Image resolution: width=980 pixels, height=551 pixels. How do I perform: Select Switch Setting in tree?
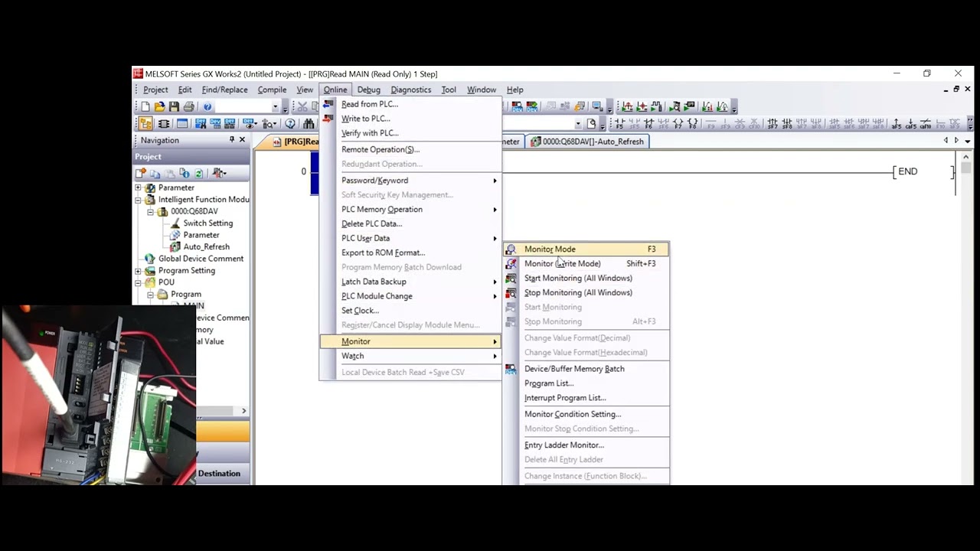pos(207,223)
